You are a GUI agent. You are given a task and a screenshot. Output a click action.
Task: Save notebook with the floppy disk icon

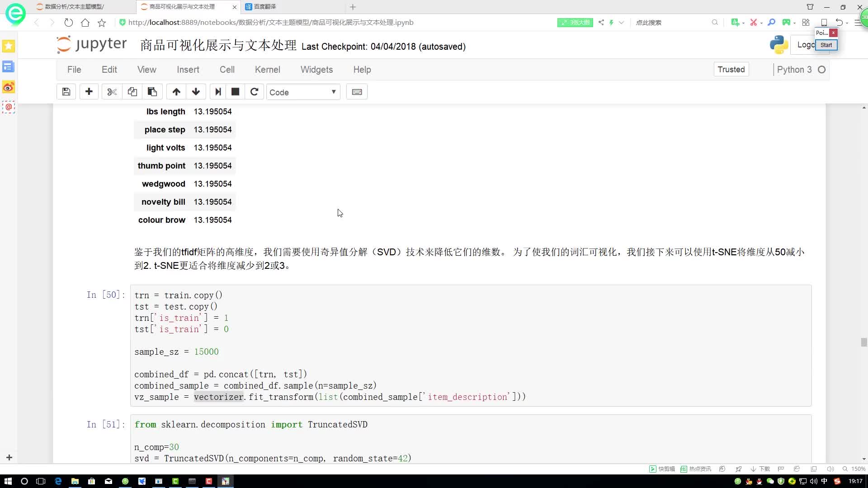tap(66, 92)
